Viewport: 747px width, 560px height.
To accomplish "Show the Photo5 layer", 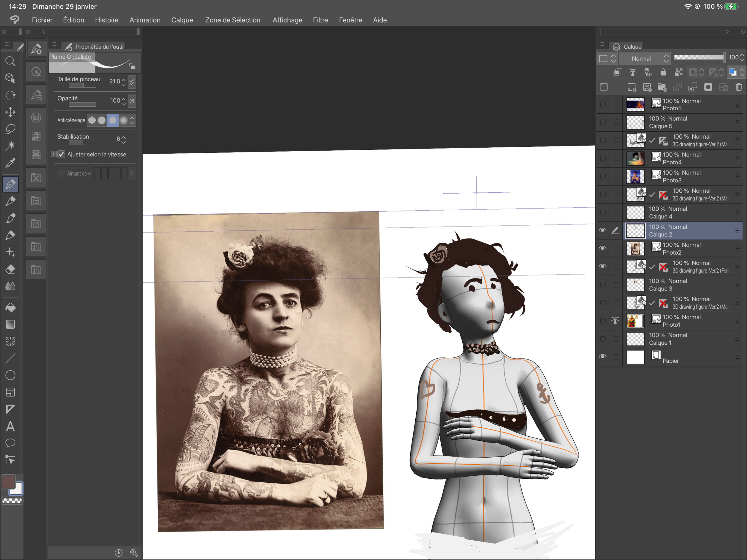I will [x=602, y=104].
